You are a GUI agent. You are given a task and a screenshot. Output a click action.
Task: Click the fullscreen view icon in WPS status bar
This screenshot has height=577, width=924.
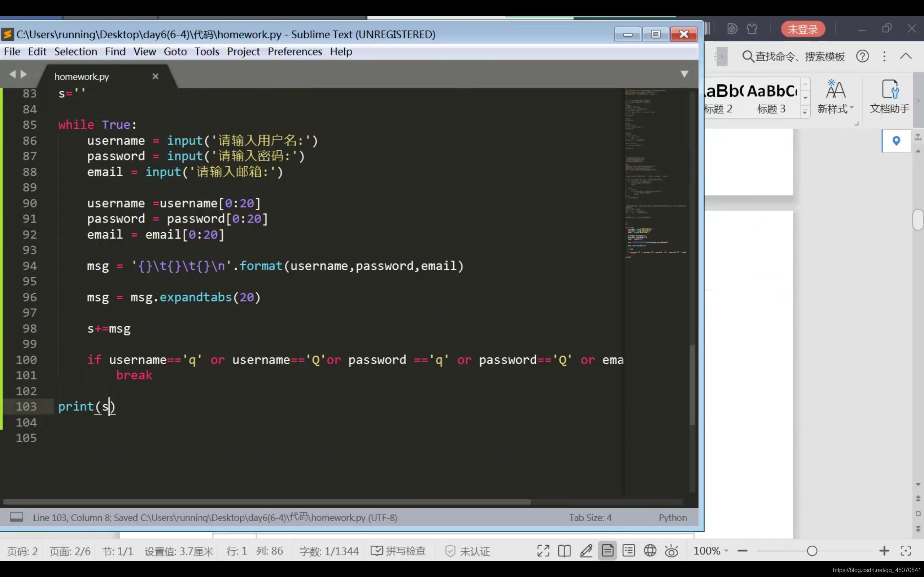tap(543, 551)
